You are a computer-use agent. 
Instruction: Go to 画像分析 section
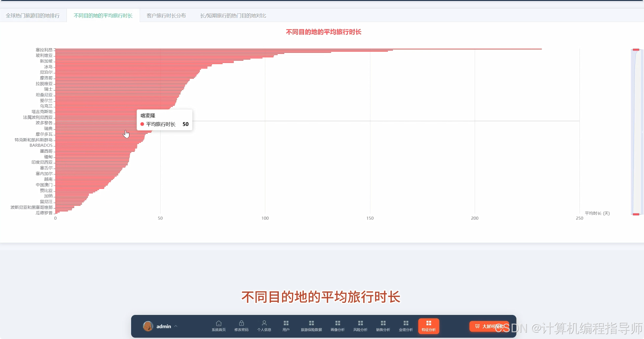point(337,326)
